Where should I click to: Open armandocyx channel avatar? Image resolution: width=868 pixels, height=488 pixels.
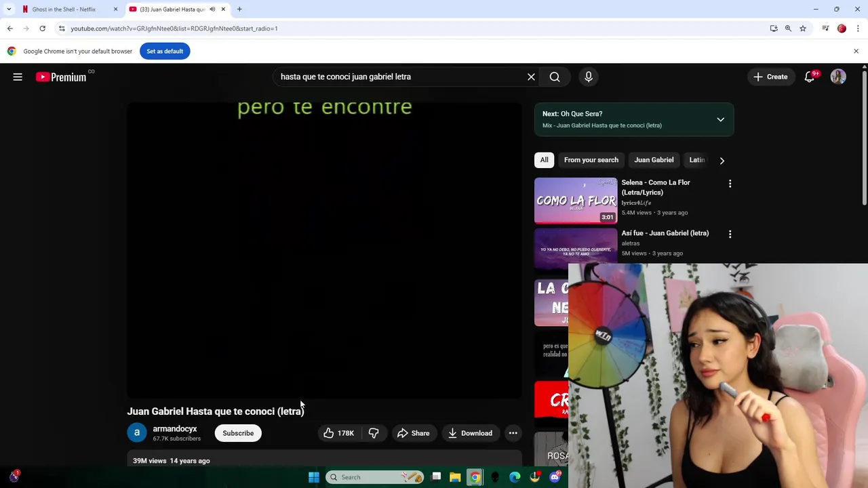click(x=137, y=433)
